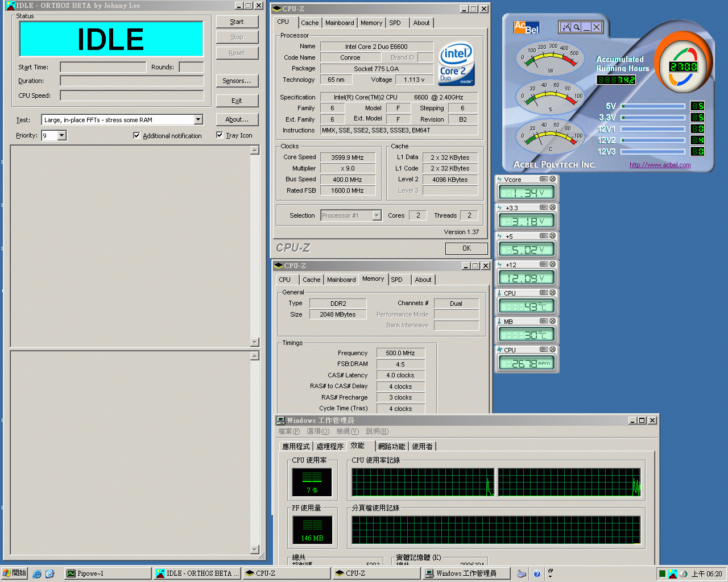Click the help icon in the taskbar
This screenshot has height=582, width=728.
click(x=537, y=574)
